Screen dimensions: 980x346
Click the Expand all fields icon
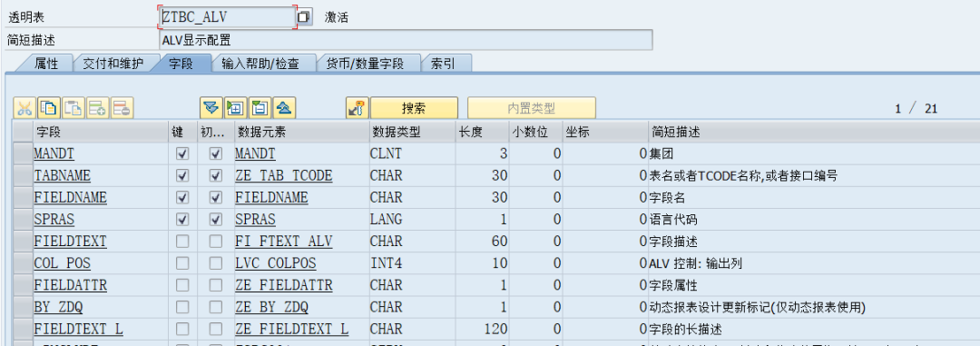tap(211, 108)
